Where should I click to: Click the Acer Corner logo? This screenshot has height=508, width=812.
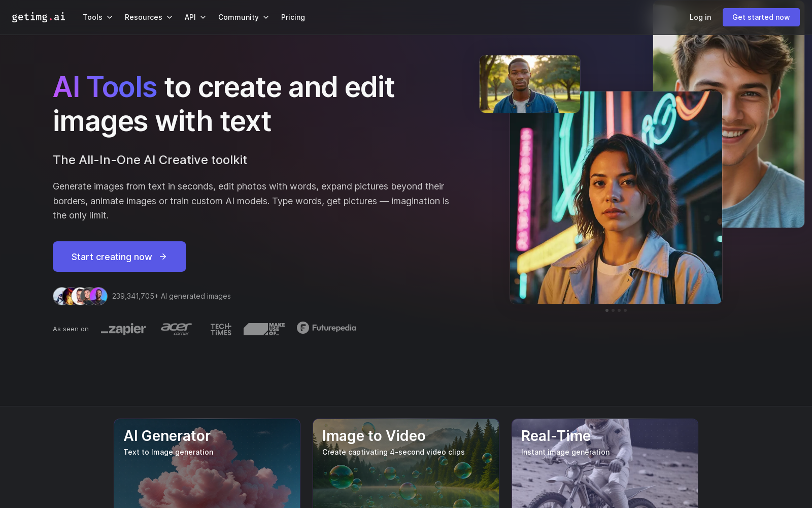click(177, 329)
